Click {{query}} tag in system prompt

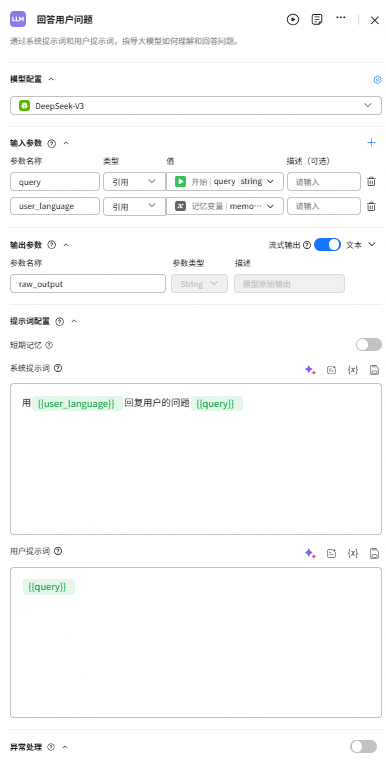coord(217,403)
